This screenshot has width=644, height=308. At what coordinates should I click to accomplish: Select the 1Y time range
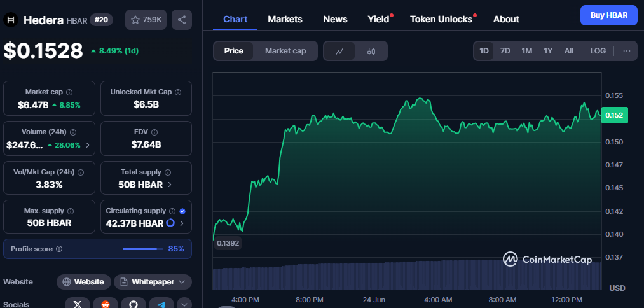point(548,51)
